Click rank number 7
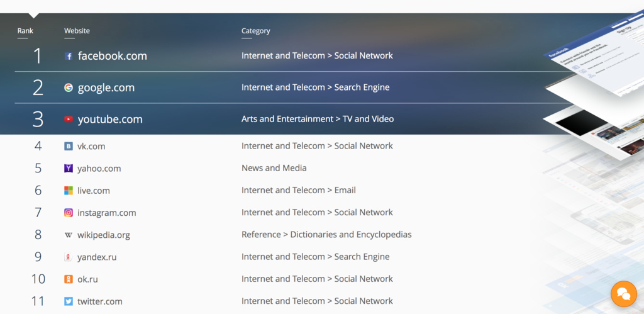Viewport: 644px width, 314px height. pyautogui.click(x=38, y=213)
